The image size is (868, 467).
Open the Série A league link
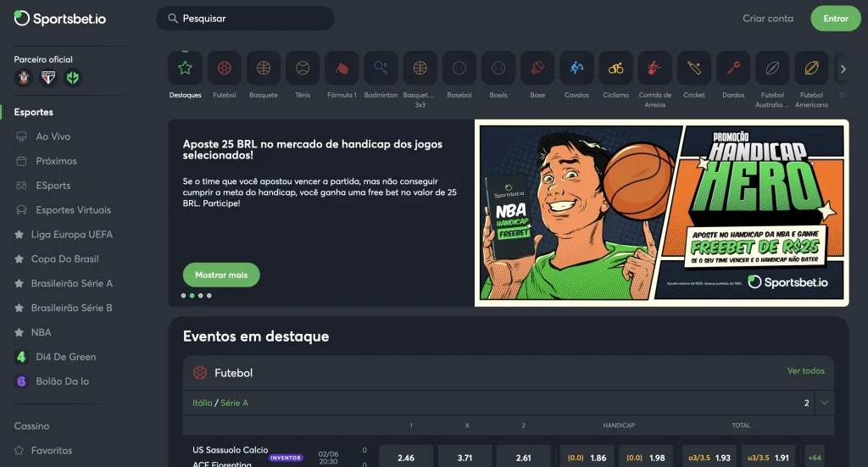234,403
